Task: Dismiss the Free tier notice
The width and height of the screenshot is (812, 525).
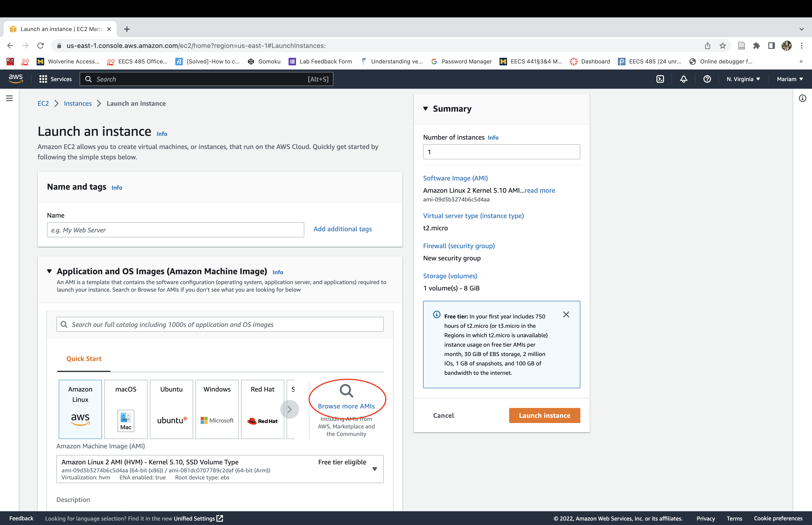Action: tap(566, 314)
